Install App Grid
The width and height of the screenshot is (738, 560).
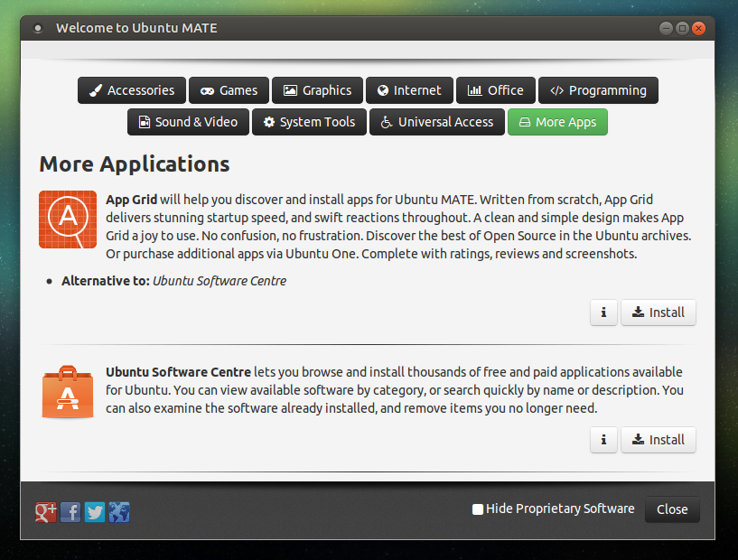pos(658,313)
